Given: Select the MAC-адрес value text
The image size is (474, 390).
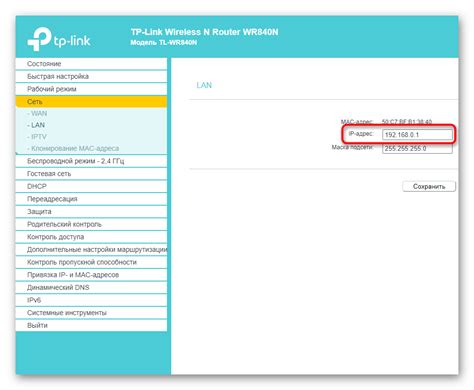Looking at the screenshot, I should pos(407,122).
